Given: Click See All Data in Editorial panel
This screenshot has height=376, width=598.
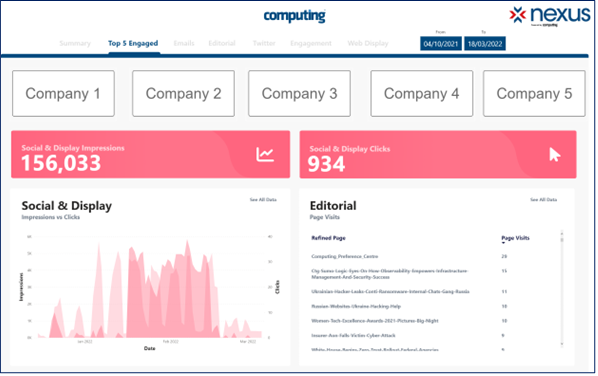Looking at the screenshot, I should click(543, 200).
